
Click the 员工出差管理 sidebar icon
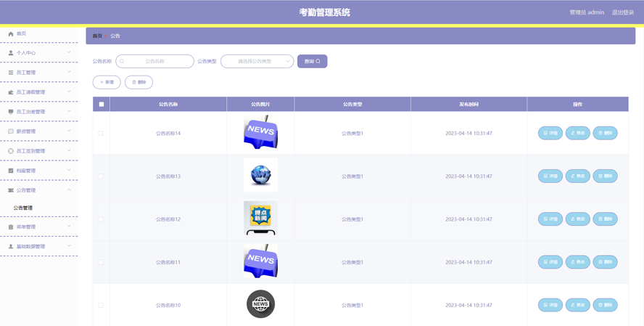11,112
